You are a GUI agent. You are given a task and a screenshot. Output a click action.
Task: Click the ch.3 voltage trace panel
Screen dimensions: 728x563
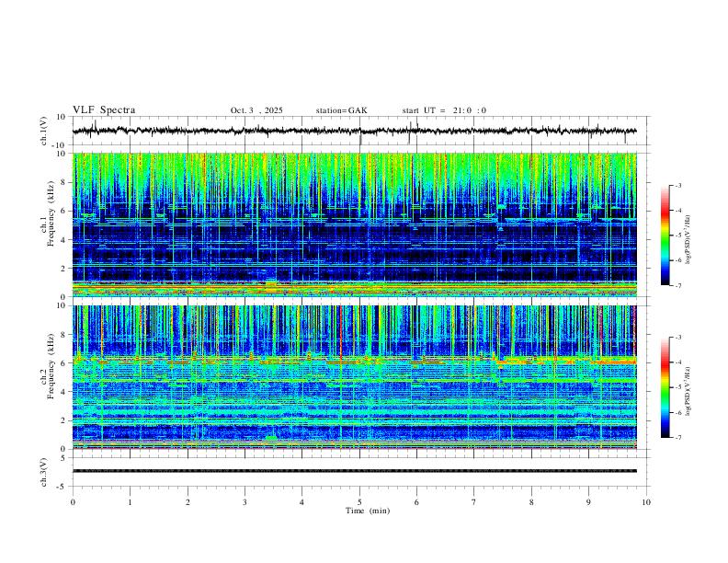360,472
